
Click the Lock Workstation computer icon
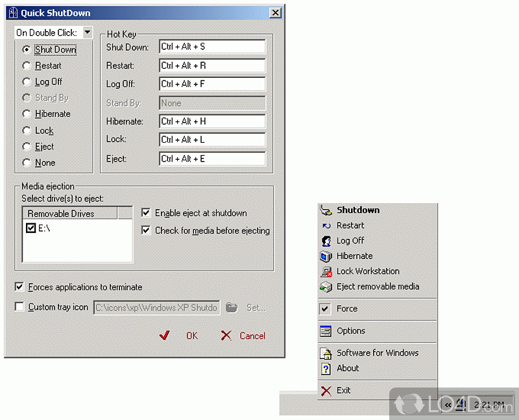[x=326, y=271]
